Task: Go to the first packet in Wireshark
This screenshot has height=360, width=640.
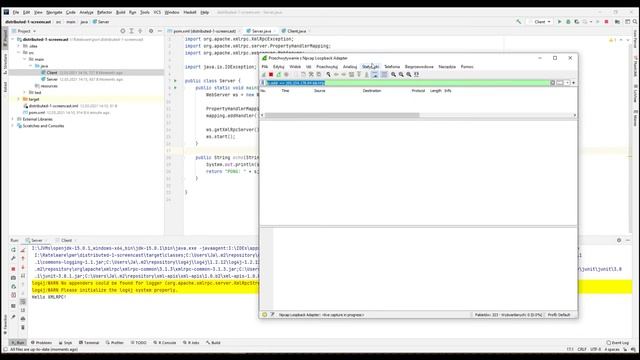Action: [x=359, y=75]
